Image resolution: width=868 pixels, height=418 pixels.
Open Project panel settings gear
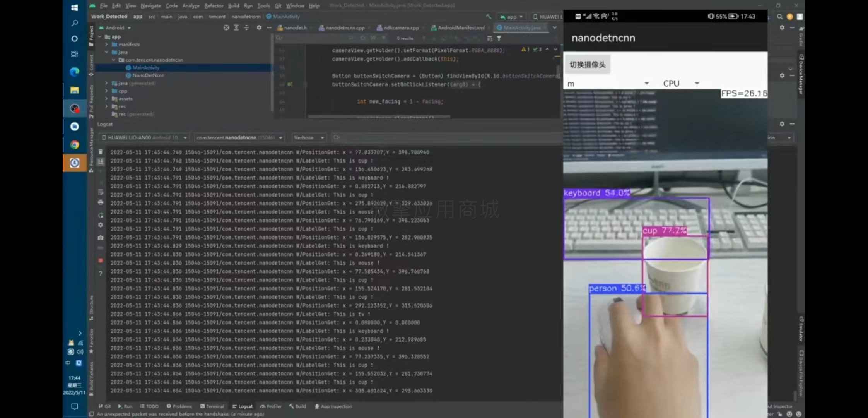[259, 27]
